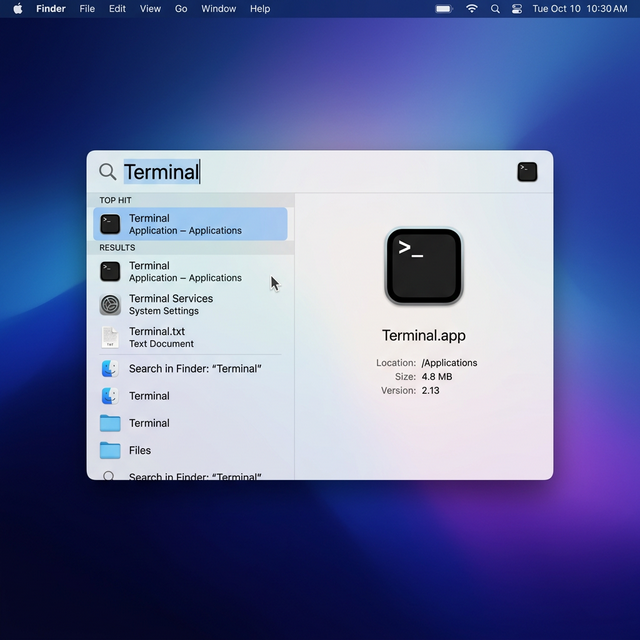This screenshot has width=640, height=640.
Task: Click the Spotlight magnifier in menu bar
Action: (495, 9)
